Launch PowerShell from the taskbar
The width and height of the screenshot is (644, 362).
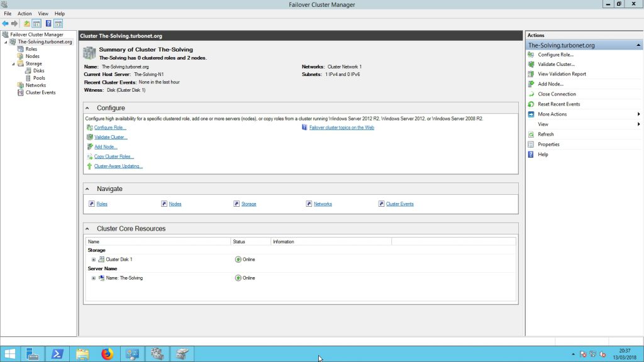pos(57,353)
